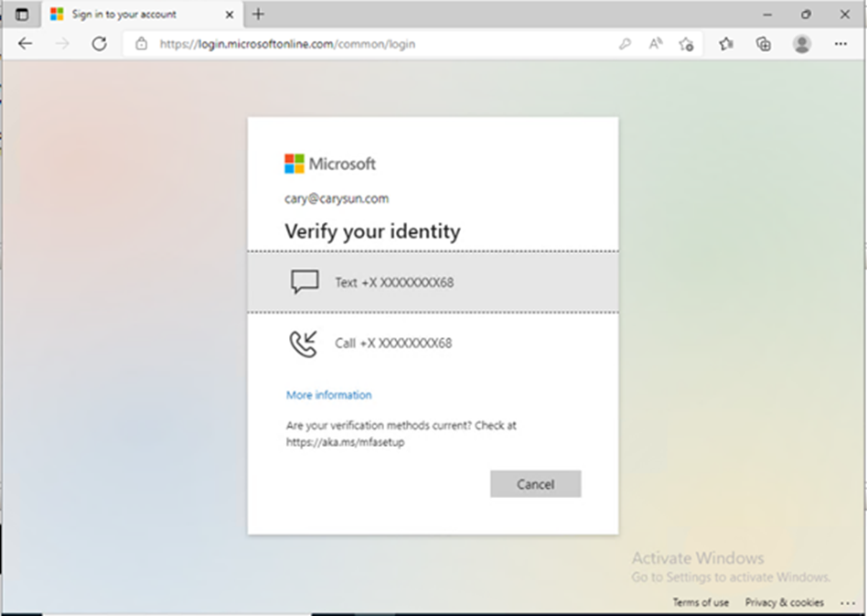Click the footer ellipsis options
The image size is (867, 616).
[x=848, y=602]
